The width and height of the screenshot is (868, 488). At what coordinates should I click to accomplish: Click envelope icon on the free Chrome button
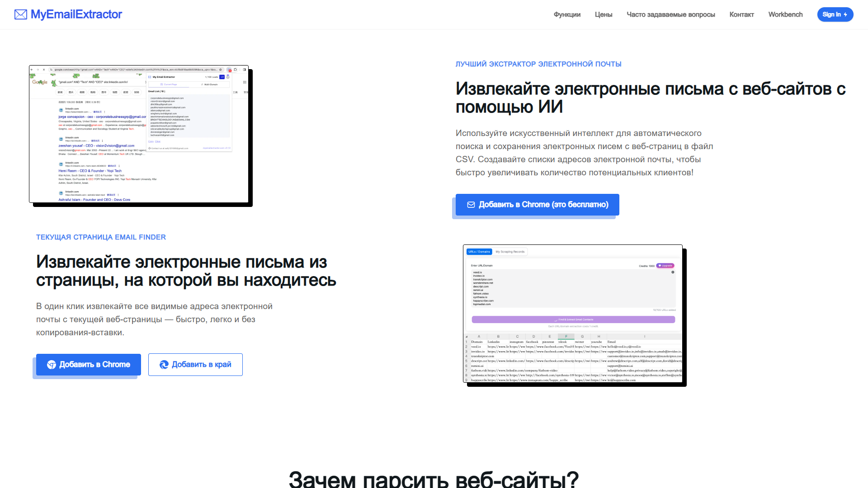pyautogui.click(x=471, y=205)
